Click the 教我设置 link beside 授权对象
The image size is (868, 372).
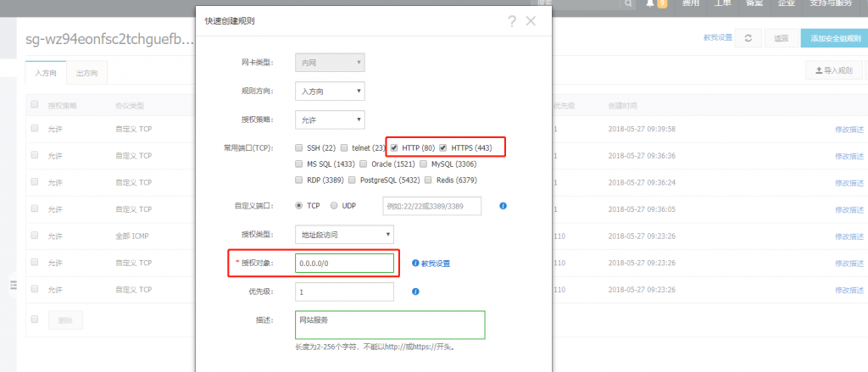pos(436,264)
